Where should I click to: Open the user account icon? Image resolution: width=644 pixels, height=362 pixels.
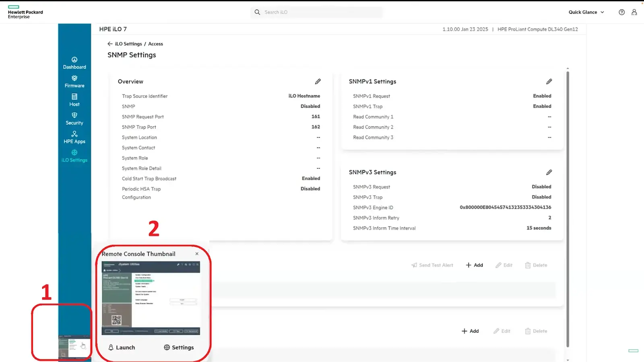tap(634, 12)
